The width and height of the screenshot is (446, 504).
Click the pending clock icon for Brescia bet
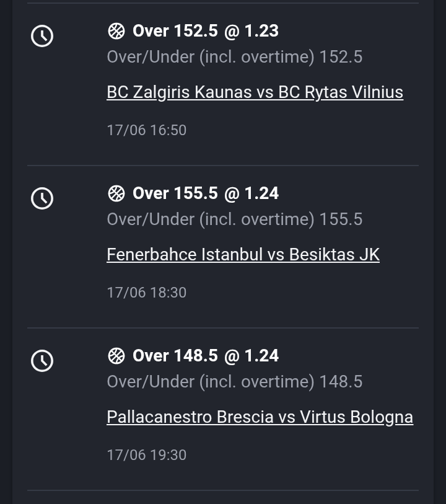(x=42, y=361)
